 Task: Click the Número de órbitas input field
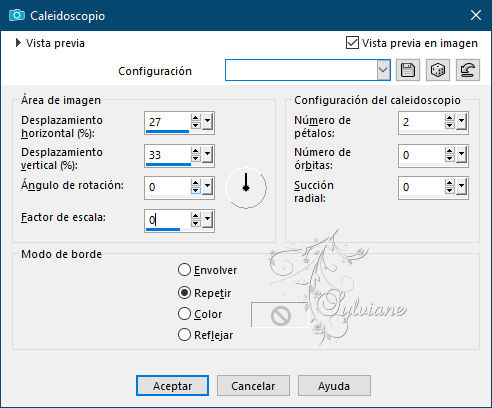tap(422, 155)
